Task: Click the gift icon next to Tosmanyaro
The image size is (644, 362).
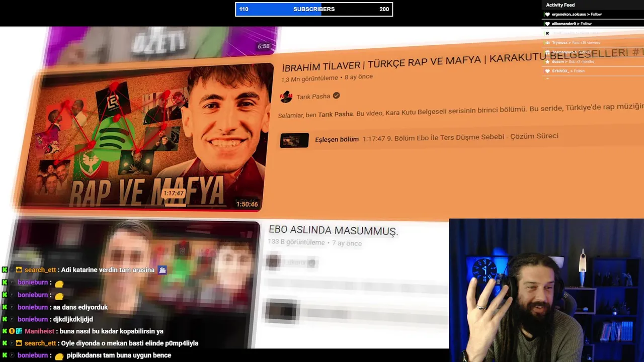Action: (x=547, y=52)
